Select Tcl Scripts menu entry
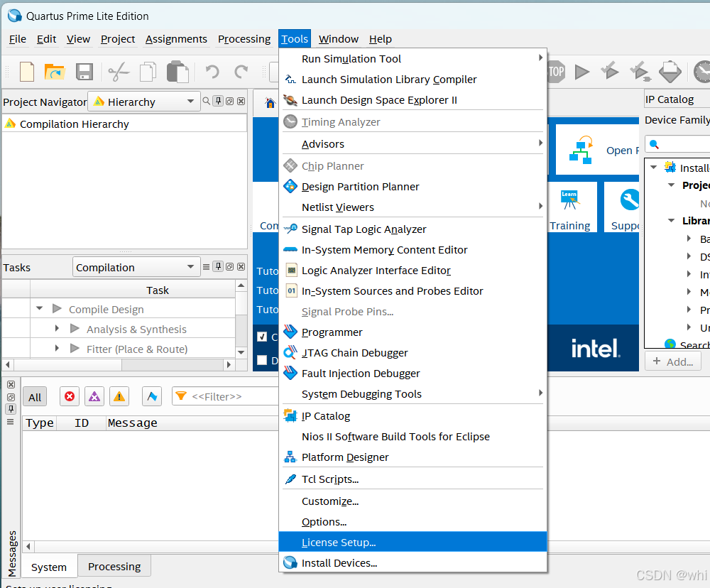This screenshot has height=588, width=710. click(413, 479)
